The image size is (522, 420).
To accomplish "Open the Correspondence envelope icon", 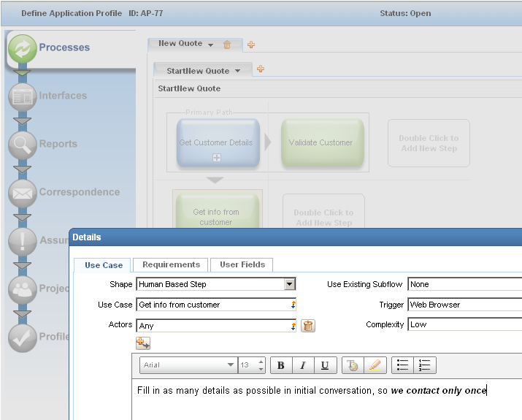I will pos(22,193).
